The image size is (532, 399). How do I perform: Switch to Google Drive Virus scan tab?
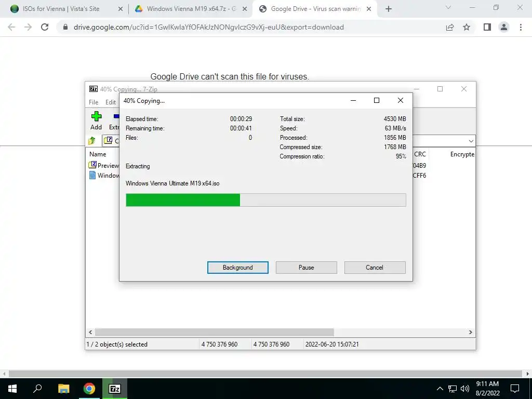click(x=315, y=9)
